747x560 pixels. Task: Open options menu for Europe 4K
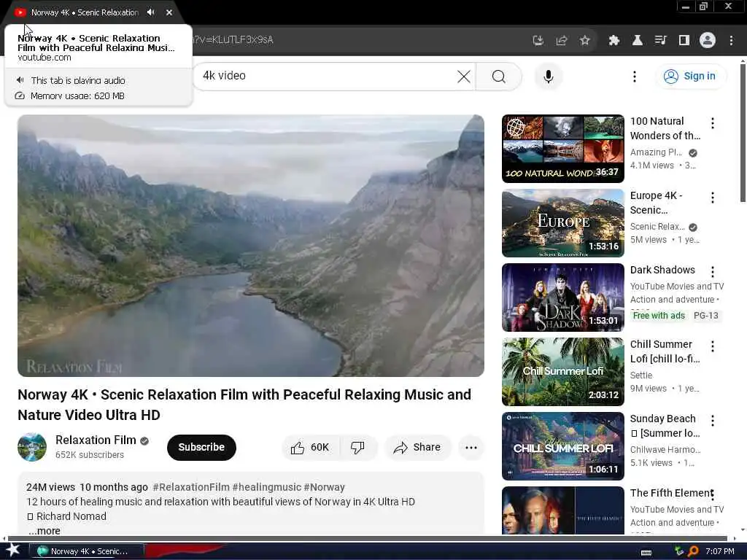[712, 198]
